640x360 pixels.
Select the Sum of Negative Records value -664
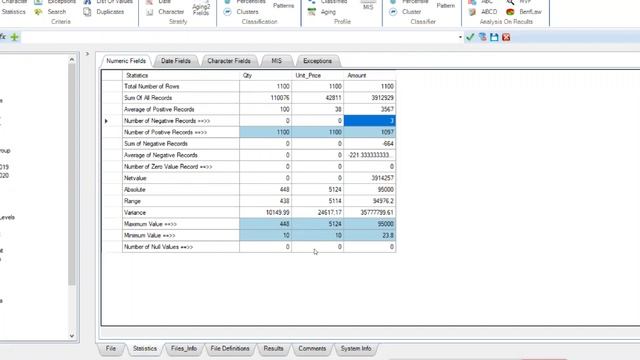click(369, 144)
